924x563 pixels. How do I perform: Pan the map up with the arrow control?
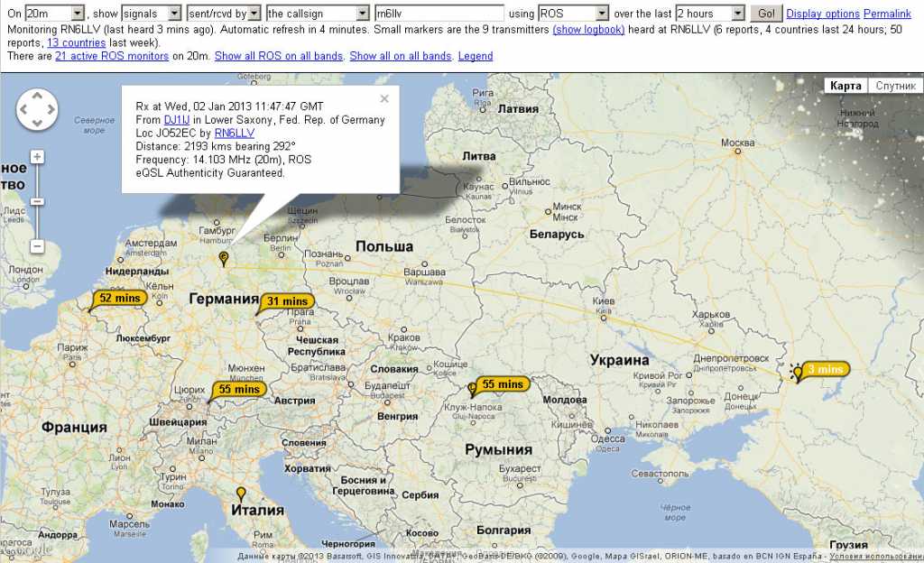click(37, 96)
